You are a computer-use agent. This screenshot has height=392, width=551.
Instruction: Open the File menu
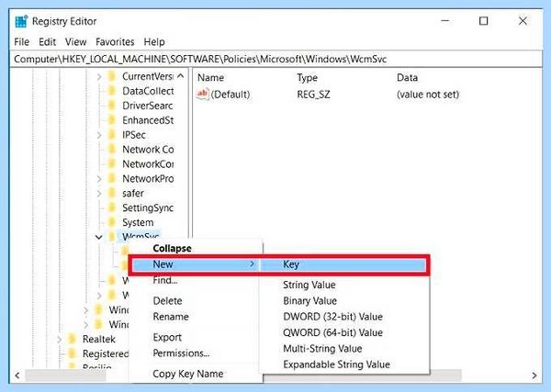pos(21,42)
